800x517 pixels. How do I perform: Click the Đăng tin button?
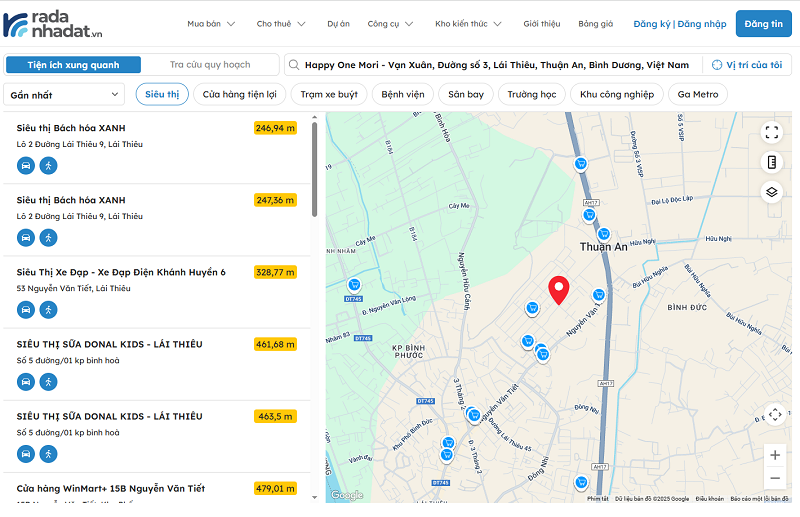tap(763, 24)
